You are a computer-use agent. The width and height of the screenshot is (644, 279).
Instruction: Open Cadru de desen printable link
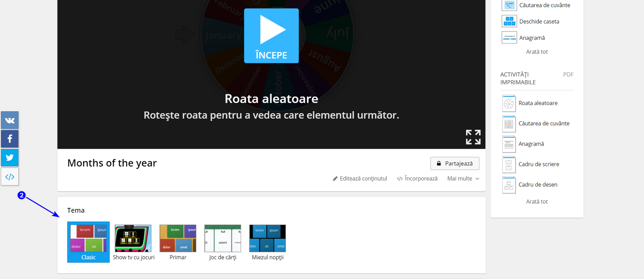[x=538, y=185]
